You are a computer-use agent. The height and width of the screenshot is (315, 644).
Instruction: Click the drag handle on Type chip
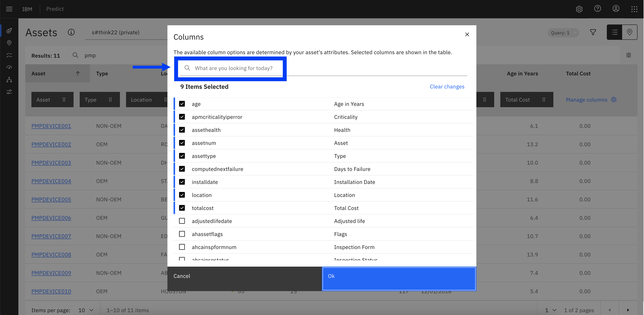point(110,99)
